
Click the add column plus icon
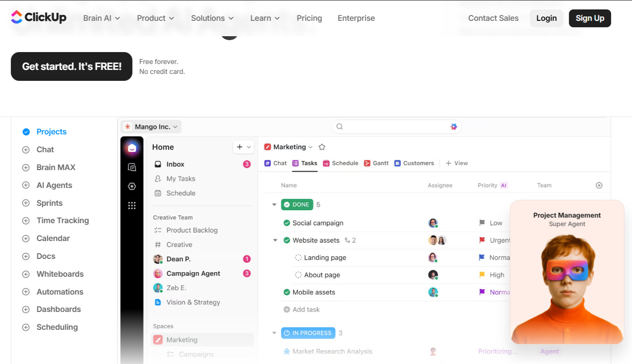(599, 185)
